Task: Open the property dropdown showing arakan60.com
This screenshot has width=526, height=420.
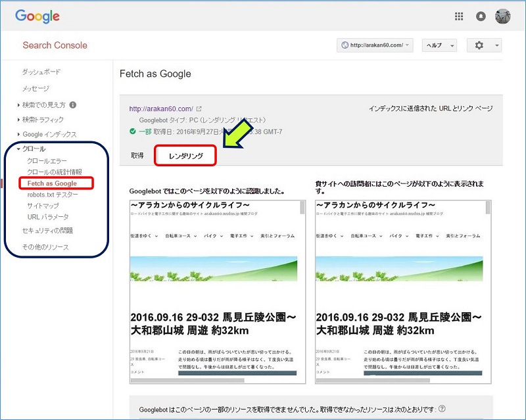Action: pyautogui.click(x=376, y=45)
